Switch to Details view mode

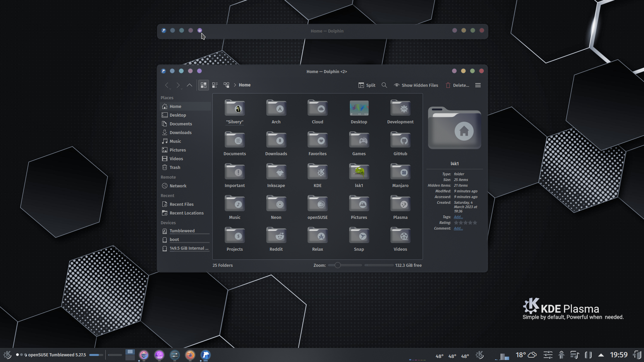(x=226, y=85)
